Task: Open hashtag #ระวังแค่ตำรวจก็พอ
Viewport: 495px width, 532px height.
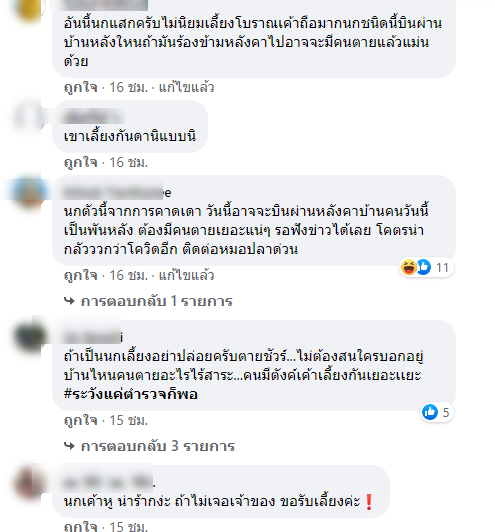Action: pos(131,394)
